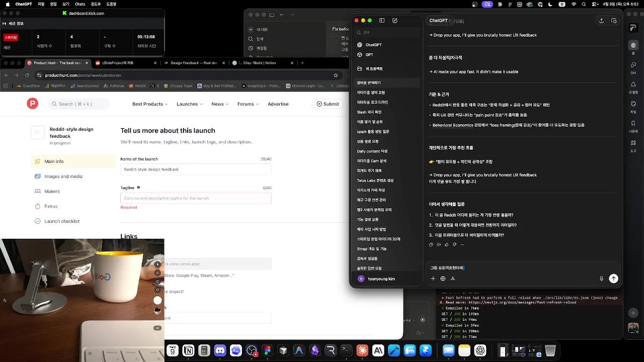Open the Advertise link
This screenshot has height=362, width=644.
(278, 104)
